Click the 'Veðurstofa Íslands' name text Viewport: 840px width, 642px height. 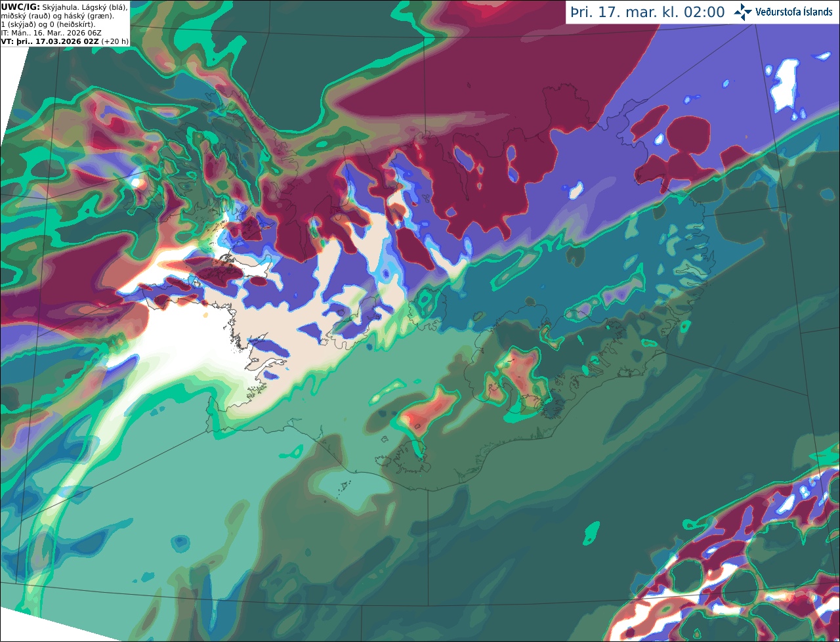click(x=793, y=12)
